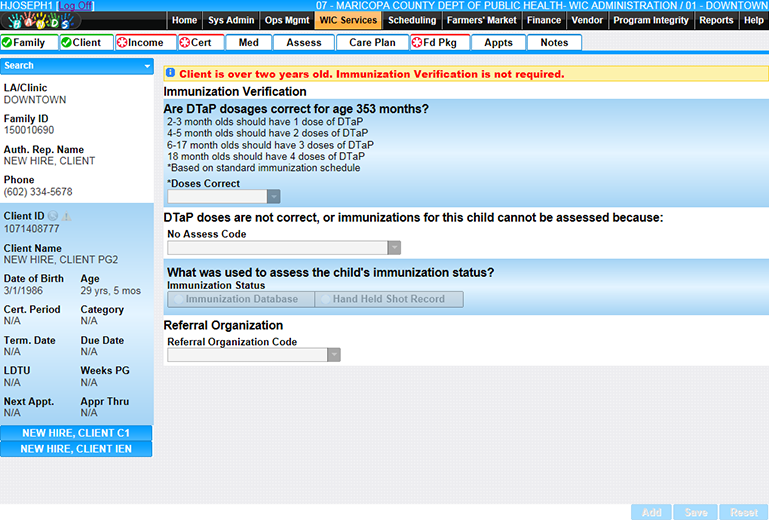769x520 pixels.
Task: Click the green checkmark icon on Family tab
Action: (7, 43)
